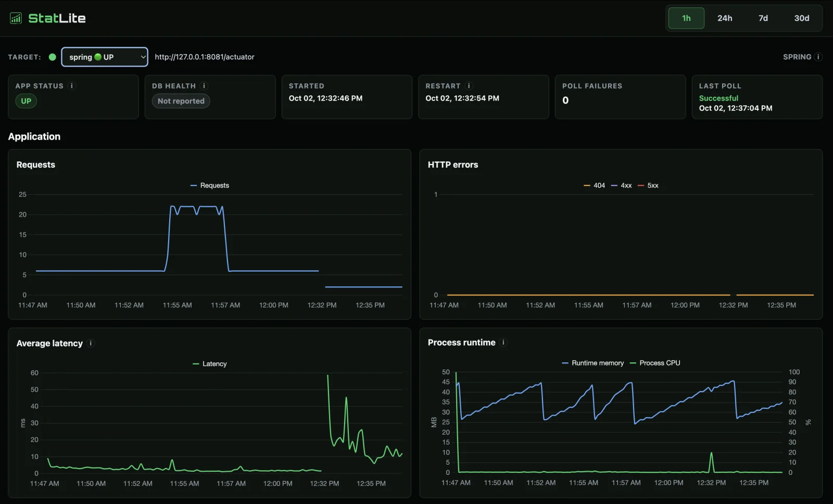Toggle the Runtime memory legend entry
The image size is (833, 504).
pos(592,363)
